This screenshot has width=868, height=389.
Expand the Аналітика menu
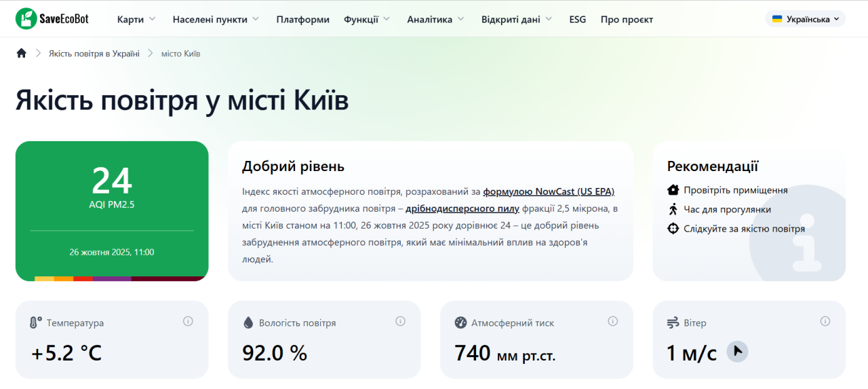click(x=435, y=20)
